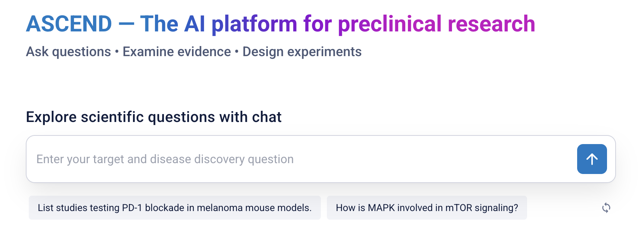
Task: Refresh the suggested questions
Action: tap(606, 208)
